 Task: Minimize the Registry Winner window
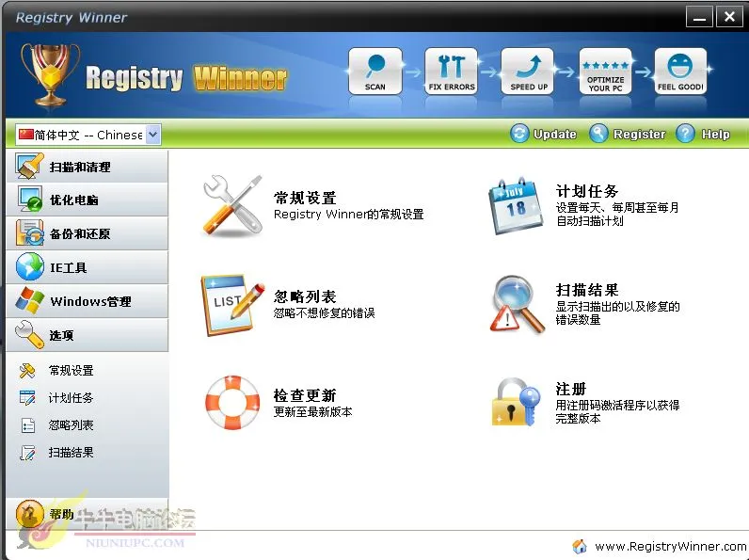click(x=699, y=17)
